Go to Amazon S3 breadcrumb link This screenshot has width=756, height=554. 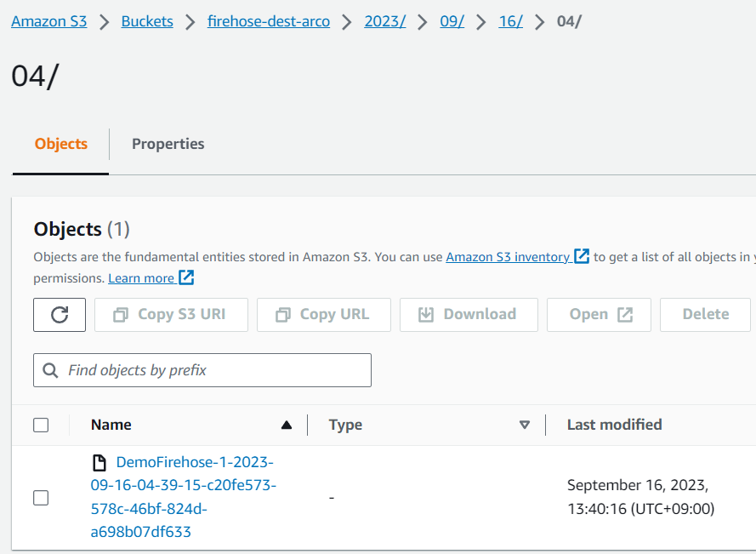click(x=49, y=21)
